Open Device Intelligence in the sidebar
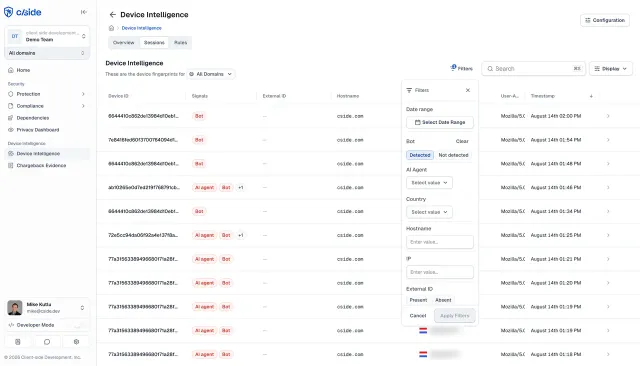This screenshot has height=366, width=640. point(47,154)
